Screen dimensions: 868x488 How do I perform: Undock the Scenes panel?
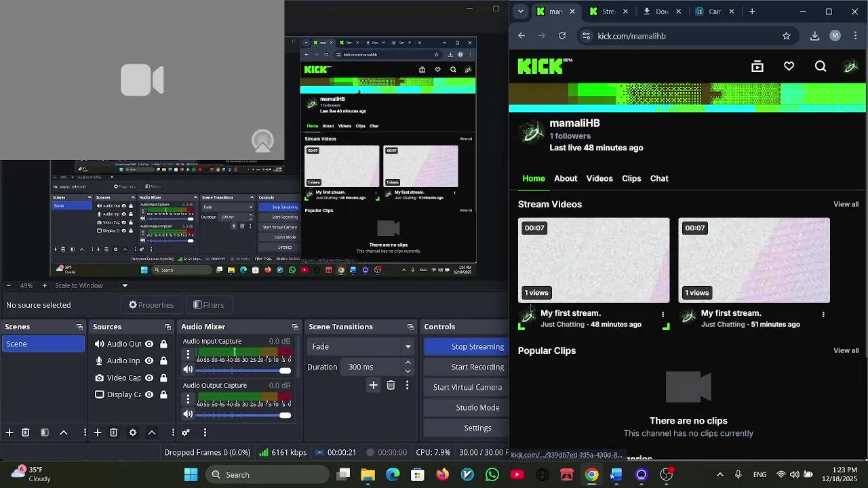79,327
